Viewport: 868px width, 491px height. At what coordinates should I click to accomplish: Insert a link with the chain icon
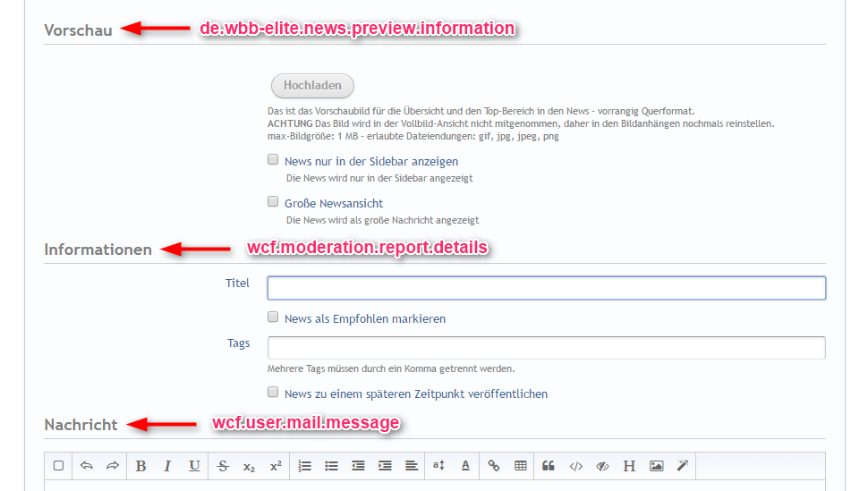(x=494, y=466)
